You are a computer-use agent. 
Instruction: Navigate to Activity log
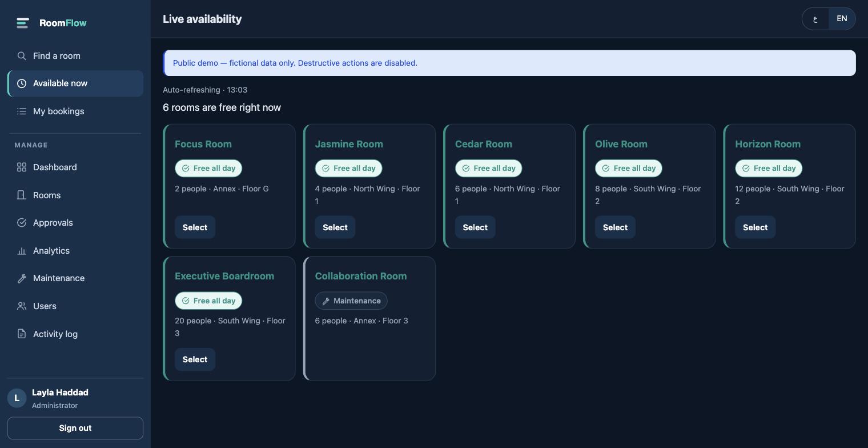(x=75, y=334)
